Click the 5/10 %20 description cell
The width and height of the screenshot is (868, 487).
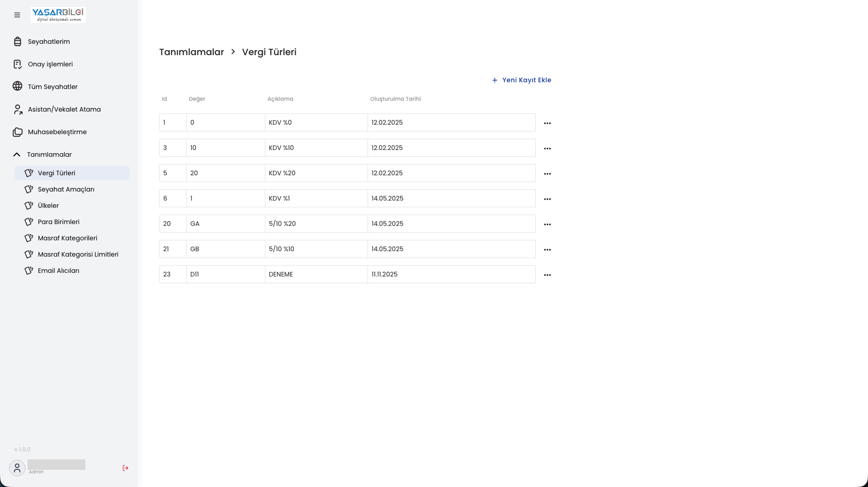tap(316, 224)
